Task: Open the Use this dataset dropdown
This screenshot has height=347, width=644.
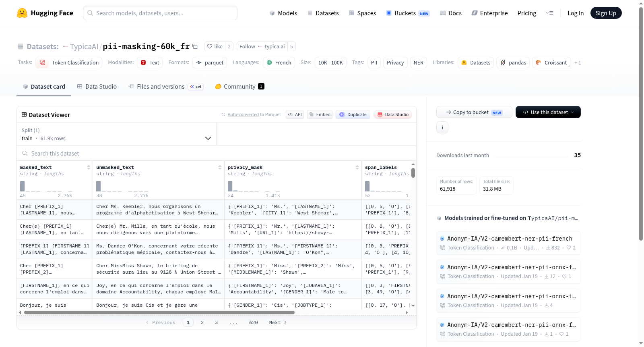Action: (548, 112)
